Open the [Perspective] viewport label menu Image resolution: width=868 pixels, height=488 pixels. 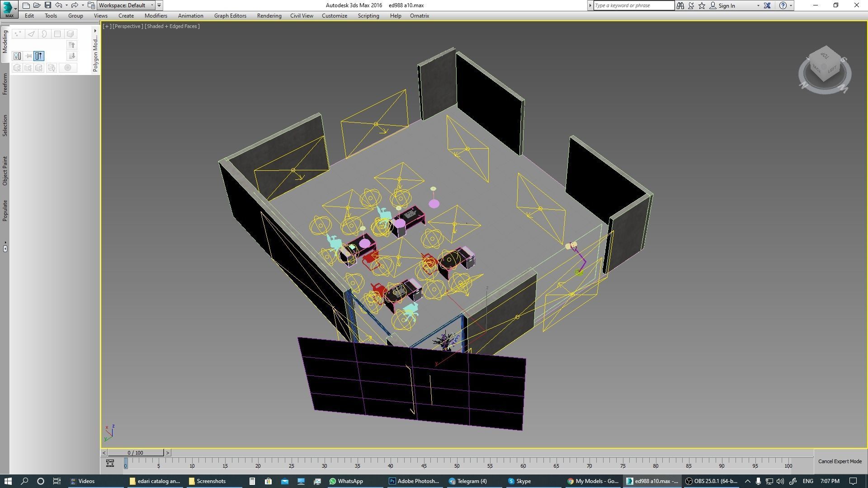[127, 26]
